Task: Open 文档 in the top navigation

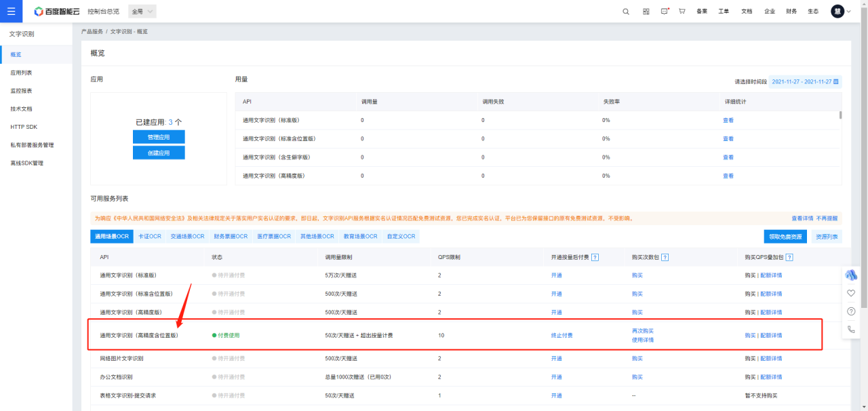Action: click(747, 12)
